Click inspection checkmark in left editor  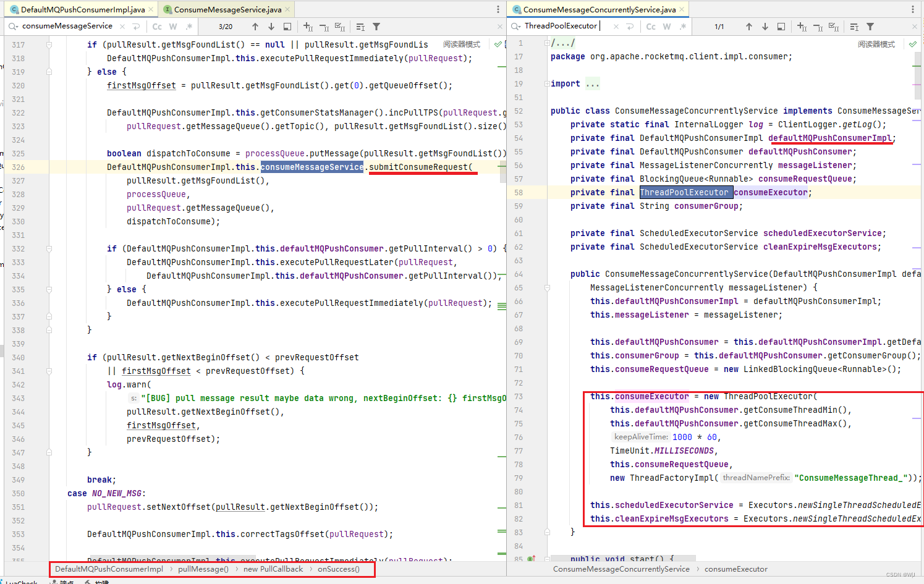coord(498,44)
